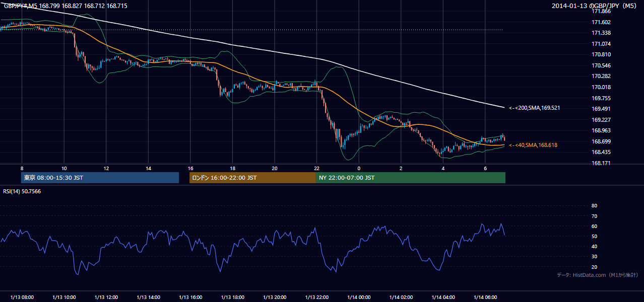Click hour tick 14 under price chart
Screen dimensions: 644x302
(x=148, y=168)
